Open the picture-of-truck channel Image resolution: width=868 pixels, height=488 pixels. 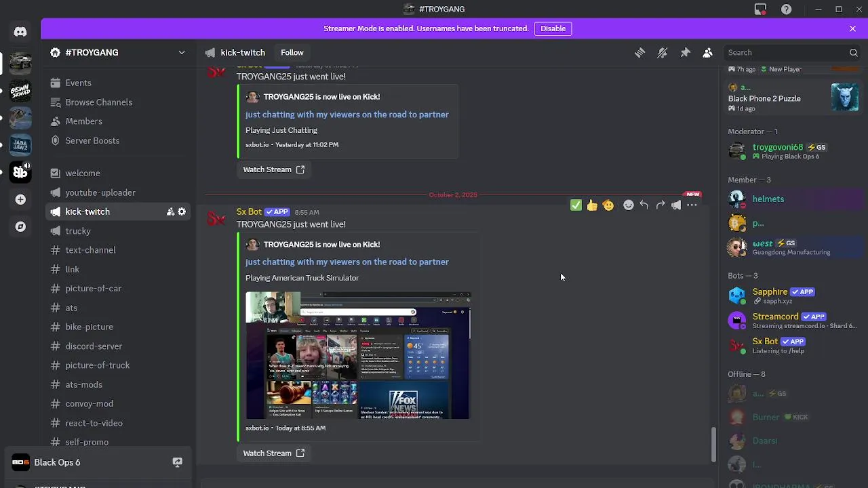point(118,365)
